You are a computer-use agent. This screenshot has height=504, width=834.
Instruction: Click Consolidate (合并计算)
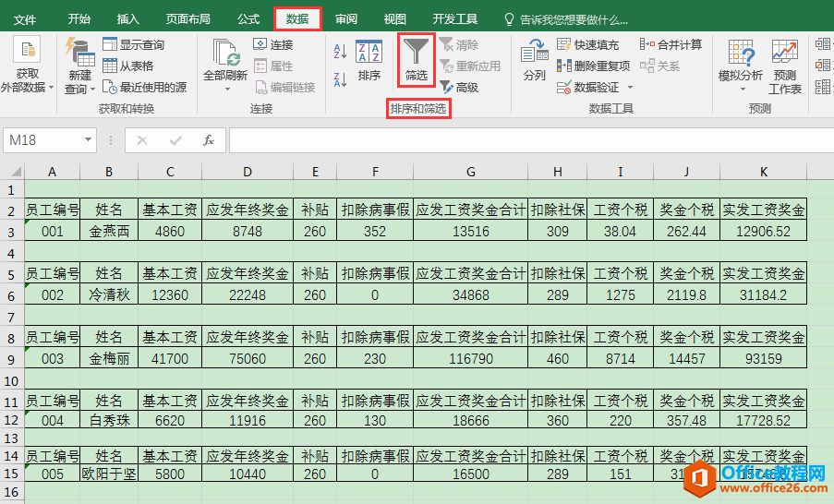coord(671,45)
